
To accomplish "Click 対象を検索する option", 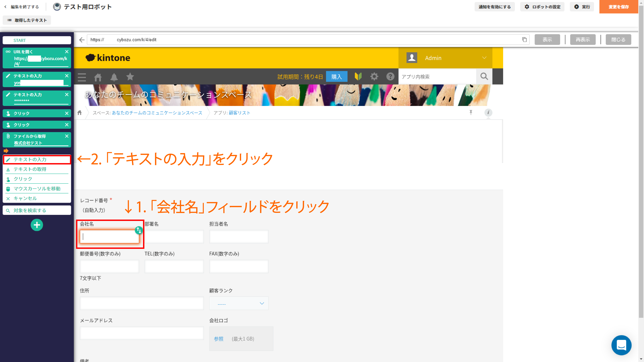I will point(37,210).
